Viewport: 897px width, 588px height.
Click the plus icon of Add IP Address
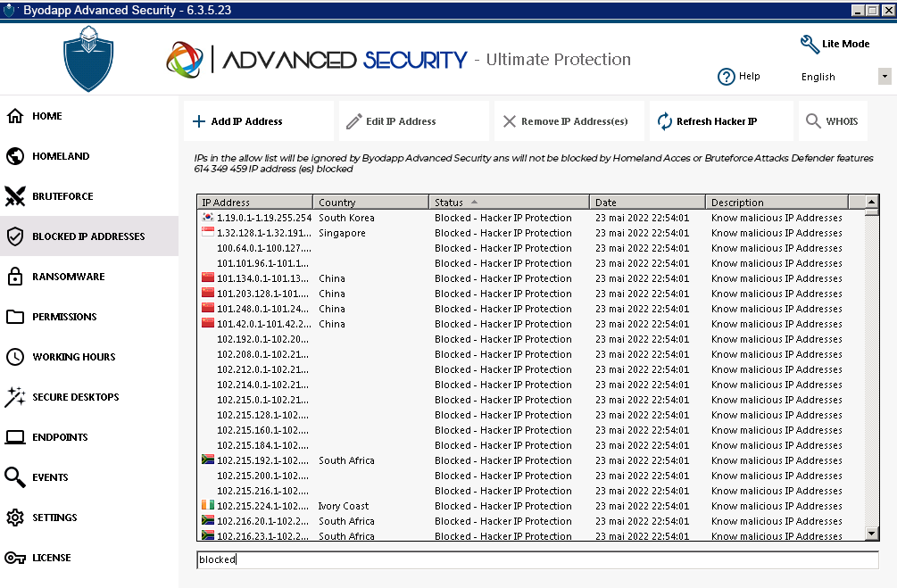coord(198,121)
